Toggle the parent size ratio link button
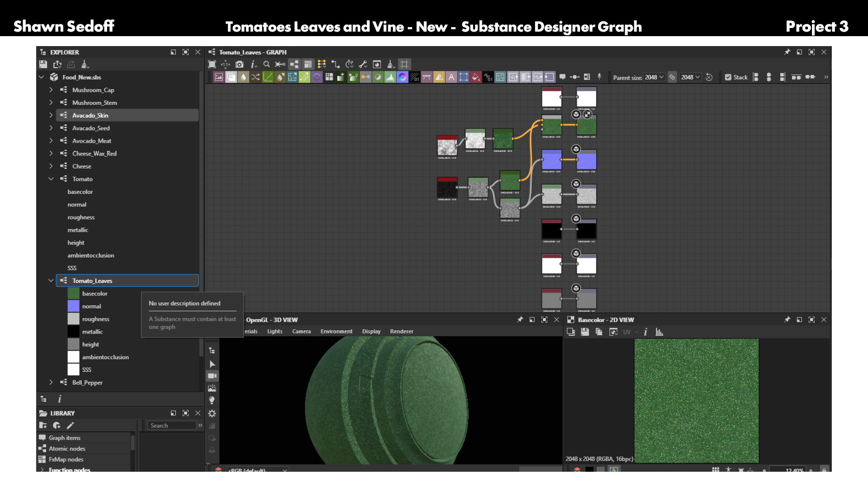868x488 pixels. pyautogui.click(x=672, y=77)
